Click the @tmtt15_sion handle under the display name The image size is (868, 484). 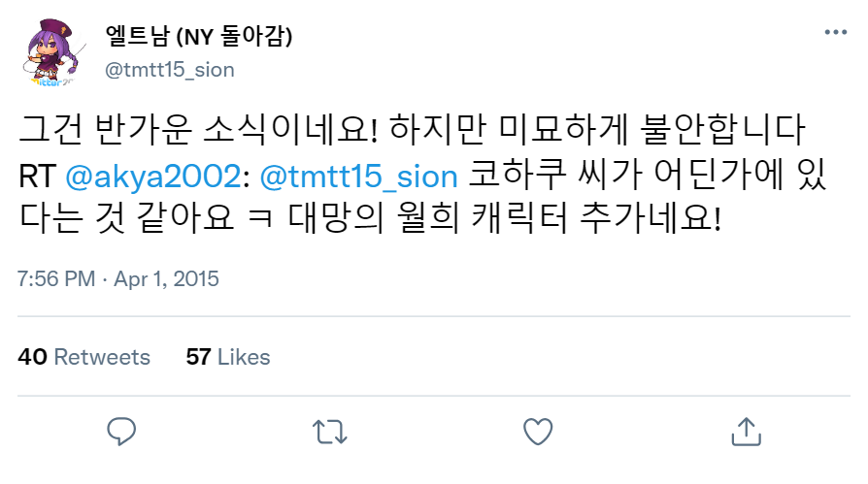(169, 70)
